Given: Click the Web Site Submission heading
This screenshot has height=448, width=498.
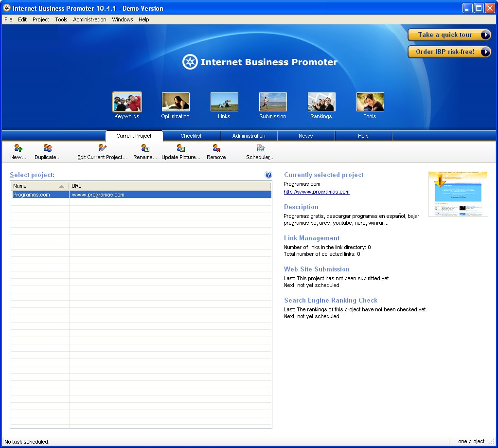Looking at the screenshot, I should coord(317,269).
